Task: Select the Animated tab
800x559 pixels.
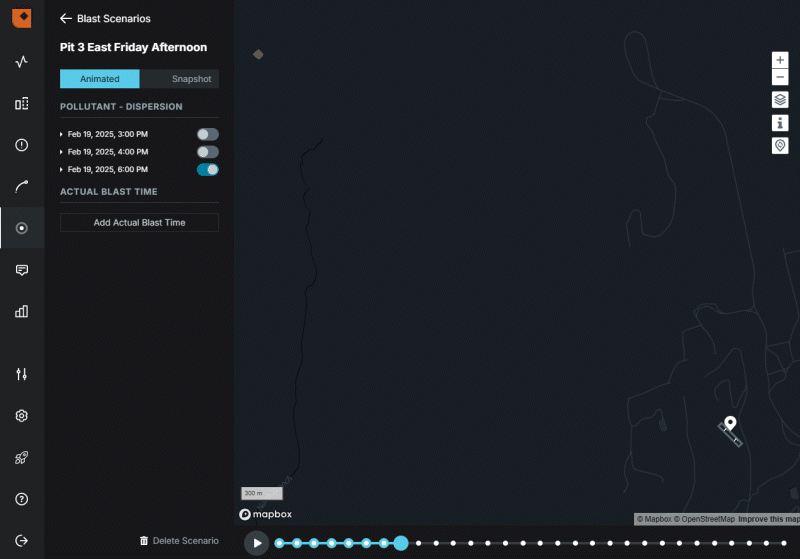Action: click(x=100, y=79)
